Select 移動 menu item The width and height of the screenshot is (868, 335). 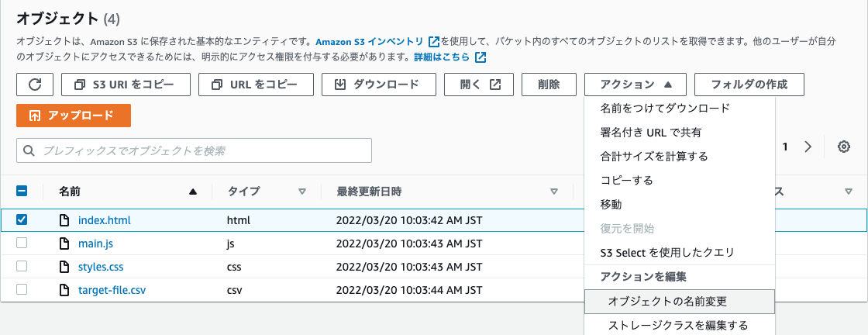tap(679, 205)
